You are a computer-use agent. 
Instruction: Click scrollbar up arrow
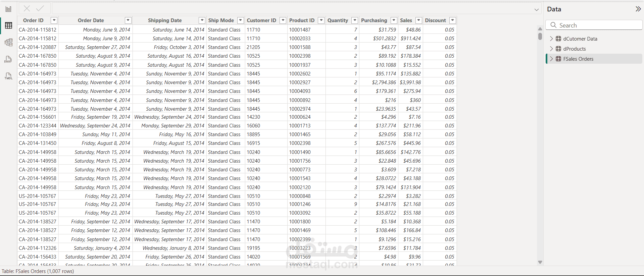pos(540,29)
